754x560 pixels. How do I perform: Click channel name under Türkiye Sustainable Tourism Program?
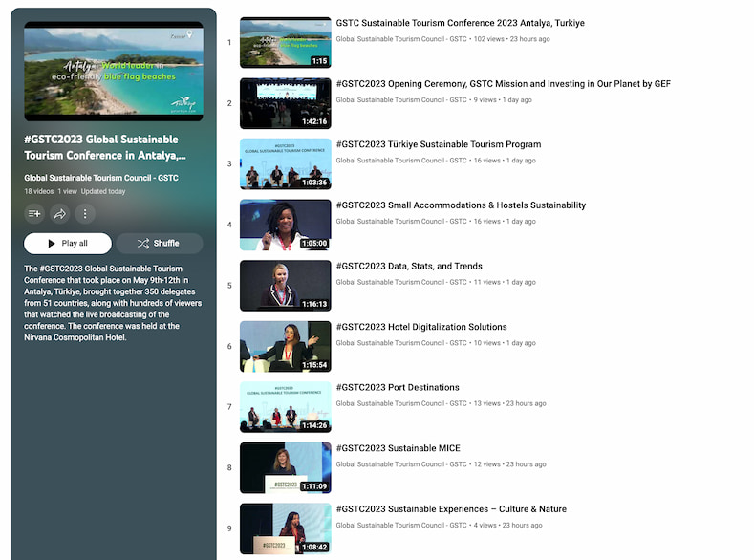pyautogui.click(x=401, y=161)
